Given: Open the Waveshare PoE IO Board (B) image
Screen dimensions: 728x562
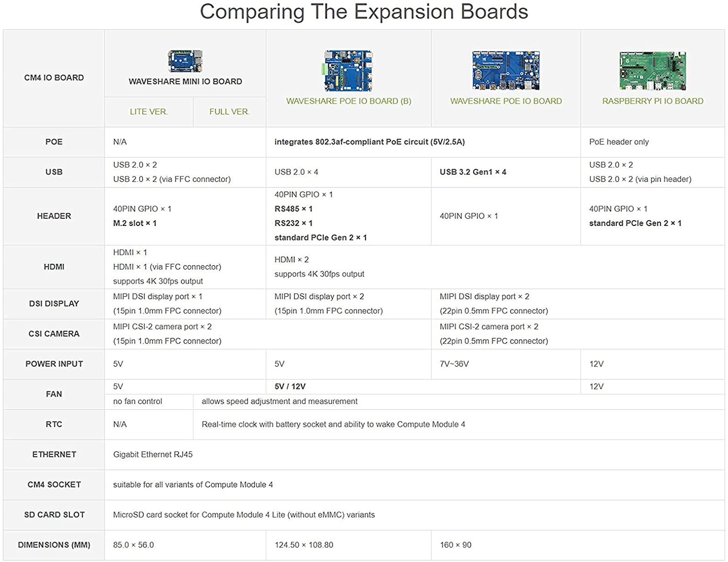Looking at the screenshot, I should click(x=349, y=71).
